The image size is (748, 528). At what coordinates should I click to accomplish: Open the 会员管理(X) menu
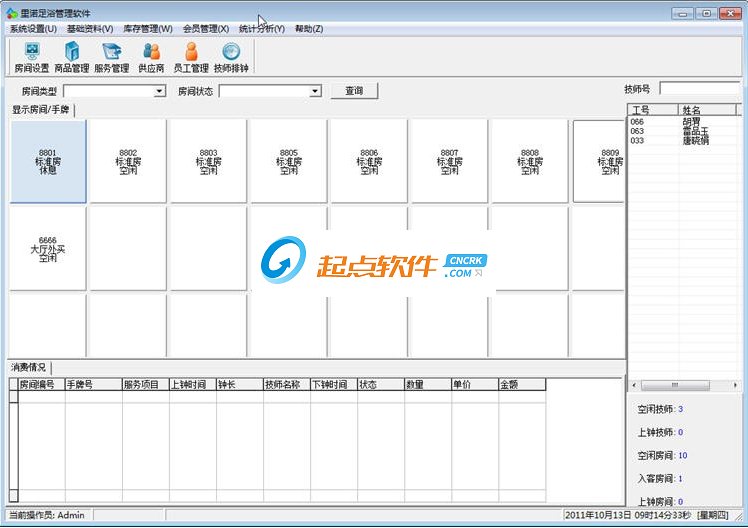206,29
